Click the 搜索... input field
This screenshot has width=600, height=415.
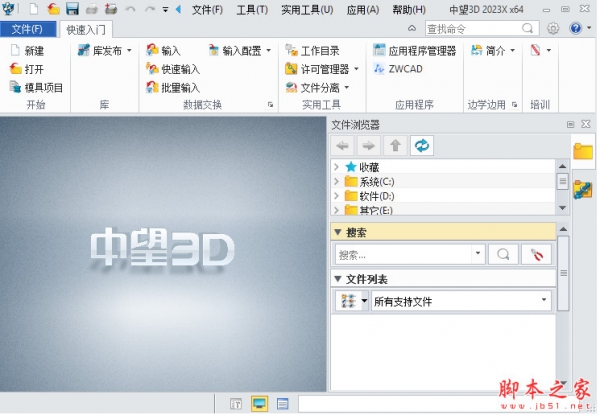pyautogui.click(x=403, y=254)
